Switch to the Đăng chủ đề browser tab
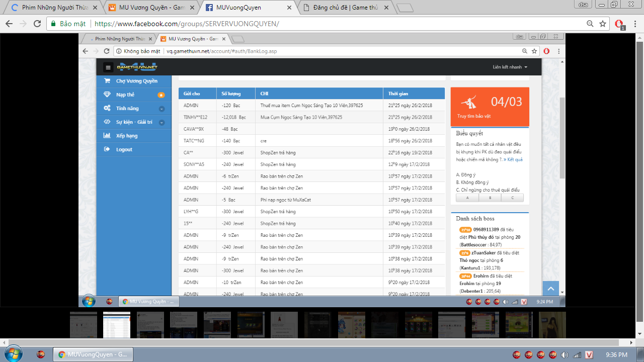 click(x=345, y=8)
